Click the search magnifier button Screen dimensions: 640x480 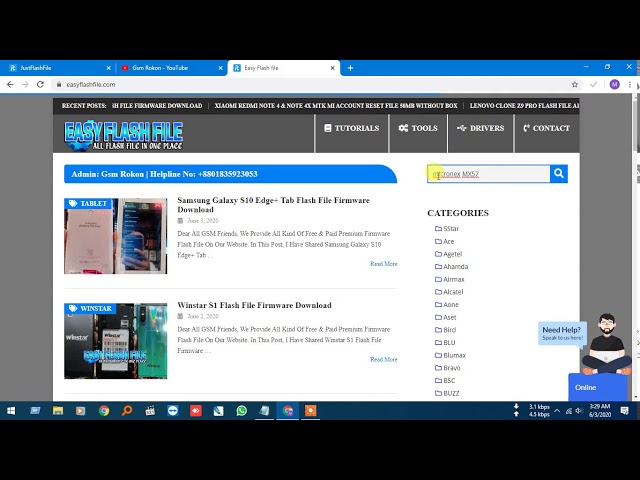pyautogui.click(x=559, y=173)
